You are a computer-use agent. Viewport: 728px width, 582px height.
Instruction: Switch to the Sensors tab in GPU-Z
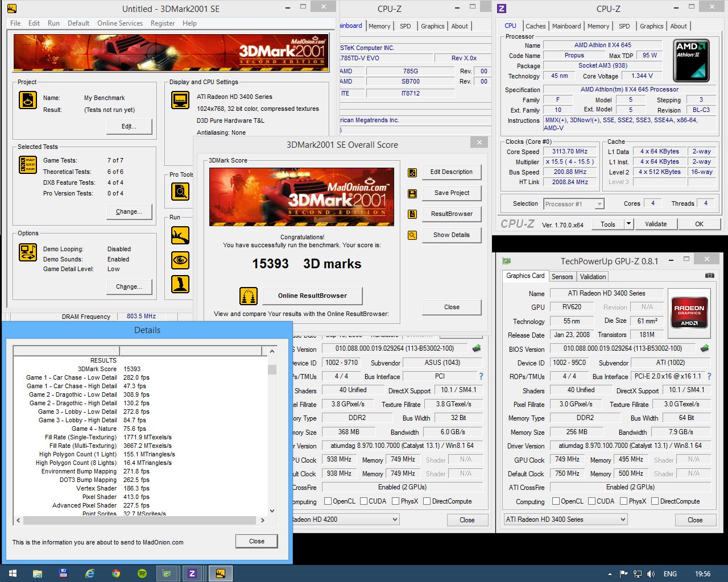click(x=562, y=277)
